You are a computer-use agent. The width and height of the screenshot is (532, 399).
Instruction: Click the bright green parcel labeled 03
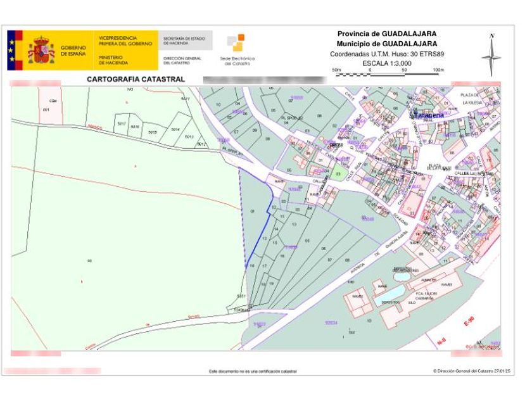coord(338,174)
